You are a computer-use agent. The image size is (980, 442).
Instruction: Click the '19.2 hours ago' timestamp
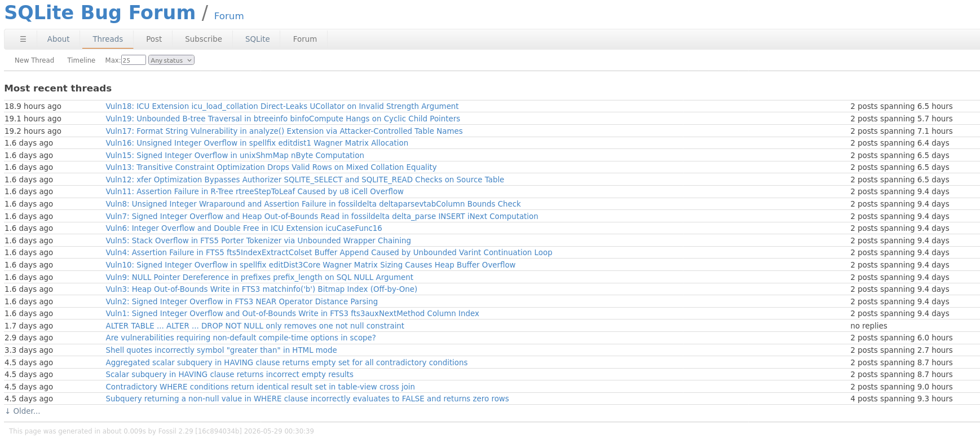click(33, 131)
